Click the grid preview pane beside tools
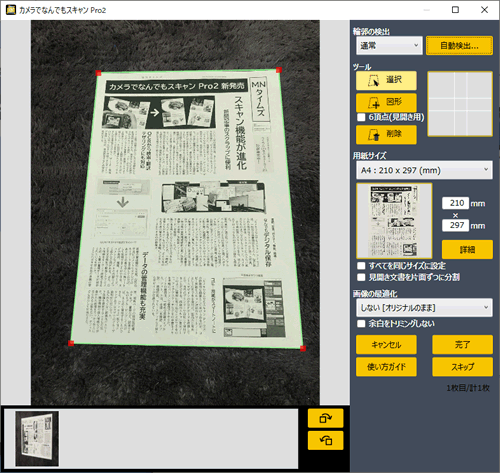The height and width of the screenshot is (473, 500). [460, 104]
